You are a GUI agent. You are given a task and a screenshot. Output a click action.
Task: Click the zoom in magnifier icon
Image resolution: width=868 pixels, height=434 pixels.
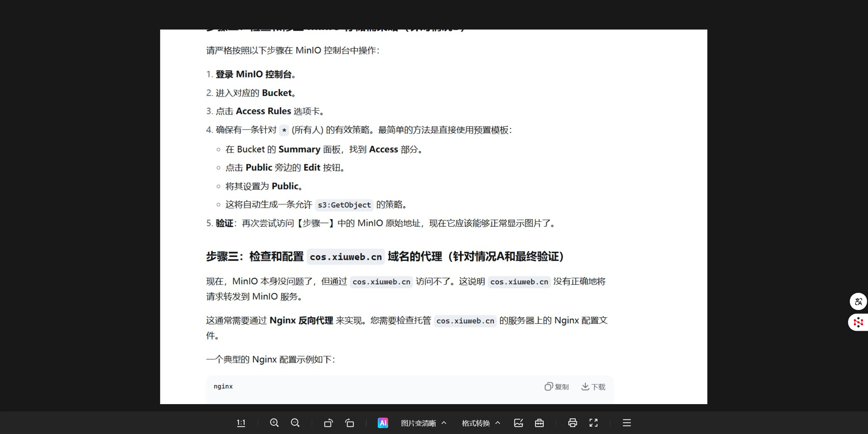point(274,423)
